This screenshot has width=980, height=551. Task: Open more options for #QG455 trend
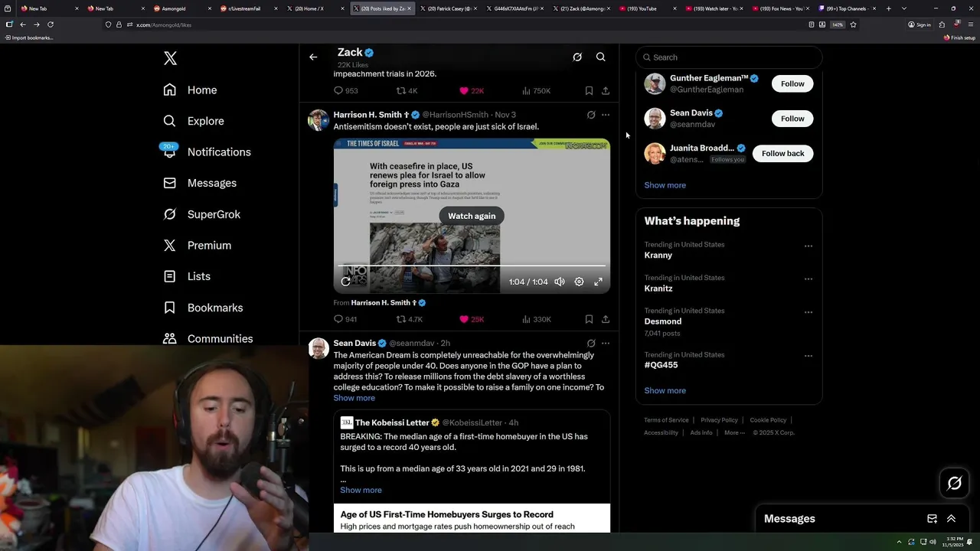(808, 356)
